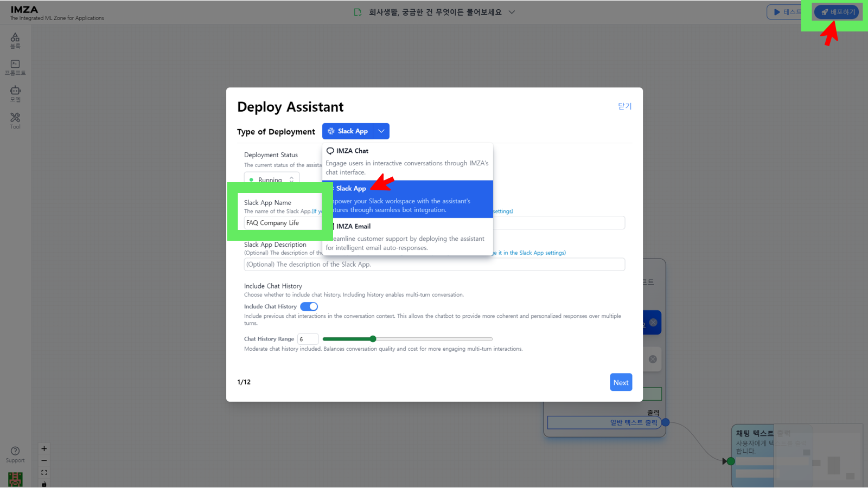Viewport: 868px width, 488px height.
Task: Click the 1/12 step indicator text
Action: pyautogui.click(x=244, y=382)
